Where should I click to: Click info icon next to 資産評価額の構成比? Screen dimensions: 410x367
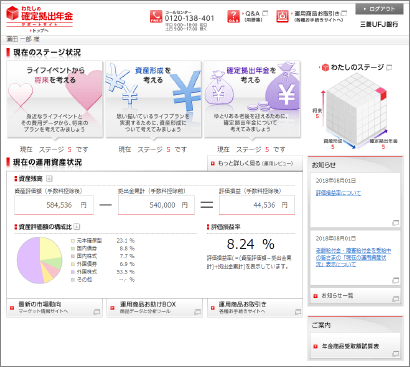pyautogui.click(x=77, y=227)
